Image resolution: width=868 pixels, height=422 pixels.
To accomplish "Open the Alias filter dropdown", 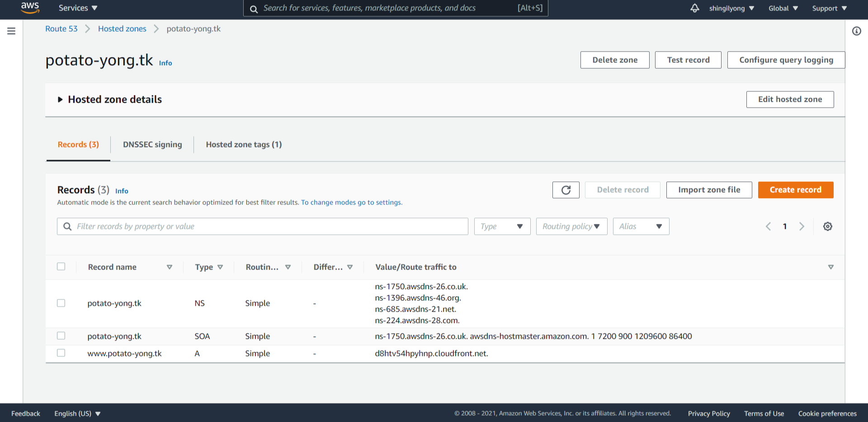I will coord(641,226).
